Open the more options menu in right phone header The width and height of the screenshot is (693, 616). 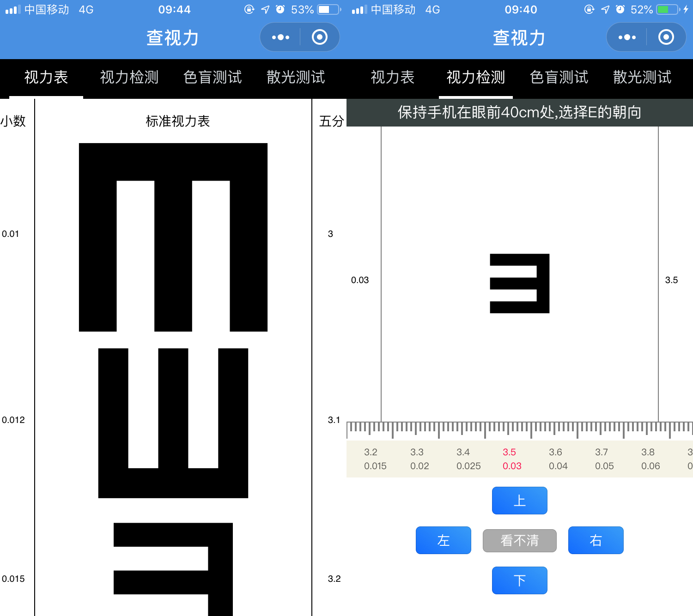point(627,37)
